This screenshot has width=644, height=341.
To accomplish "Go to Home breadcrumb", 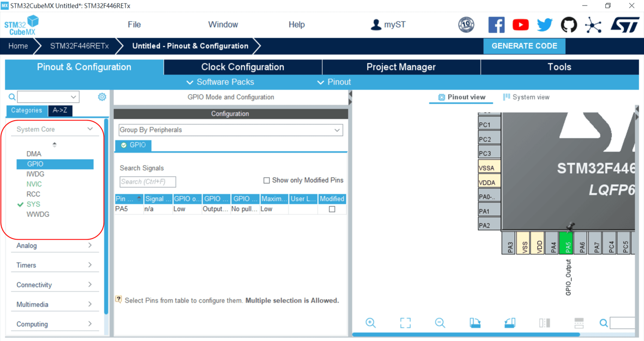I will click(18, 46).
